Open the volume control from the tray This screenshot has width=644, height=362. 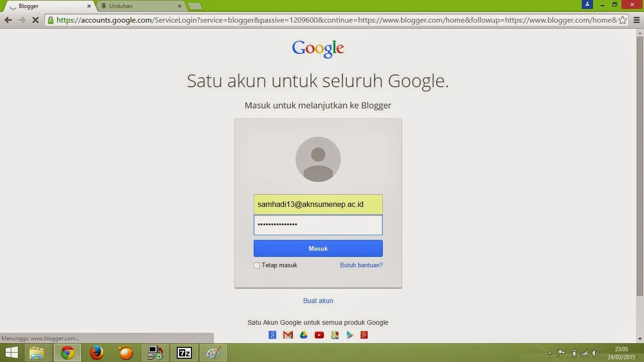point(595,353)
